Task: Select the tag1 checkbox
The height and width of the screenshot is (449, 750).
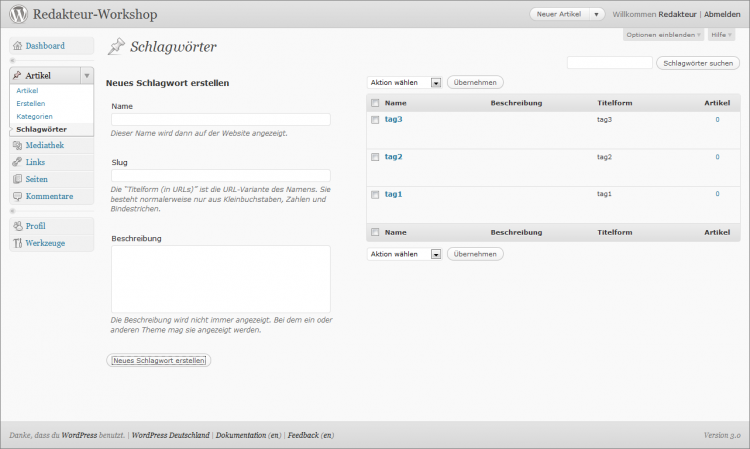Action: coord(375,194)
